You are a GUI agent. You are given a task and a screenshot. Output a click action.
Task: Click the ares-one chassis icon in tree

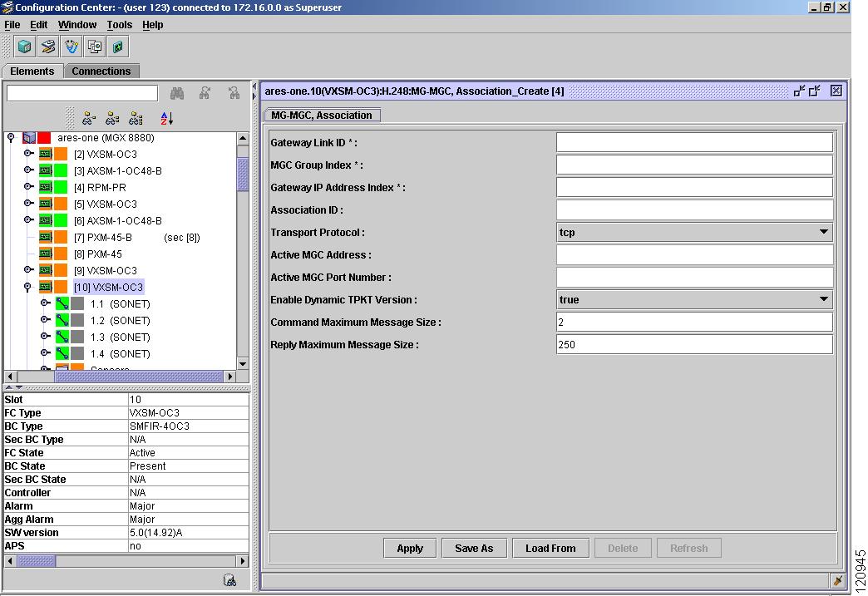tap(29, 138)
